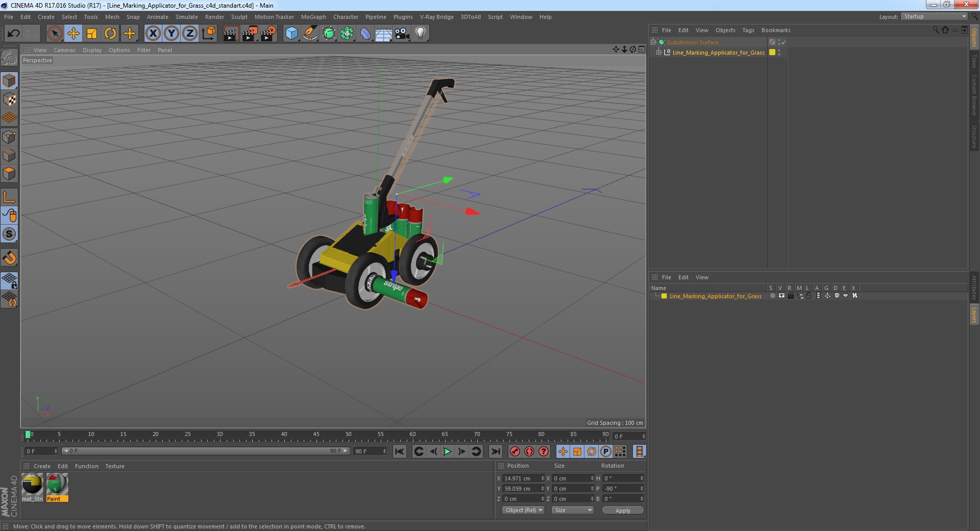Go to start of animation
The width and height of the screenshot is (980, 531).
coord(400,451)
